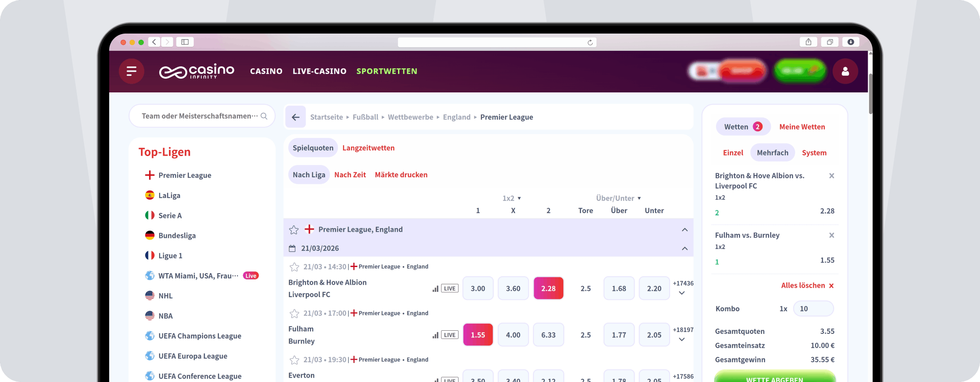Click the search magnifier icon

pyautogui.click(x=264, y=116)
